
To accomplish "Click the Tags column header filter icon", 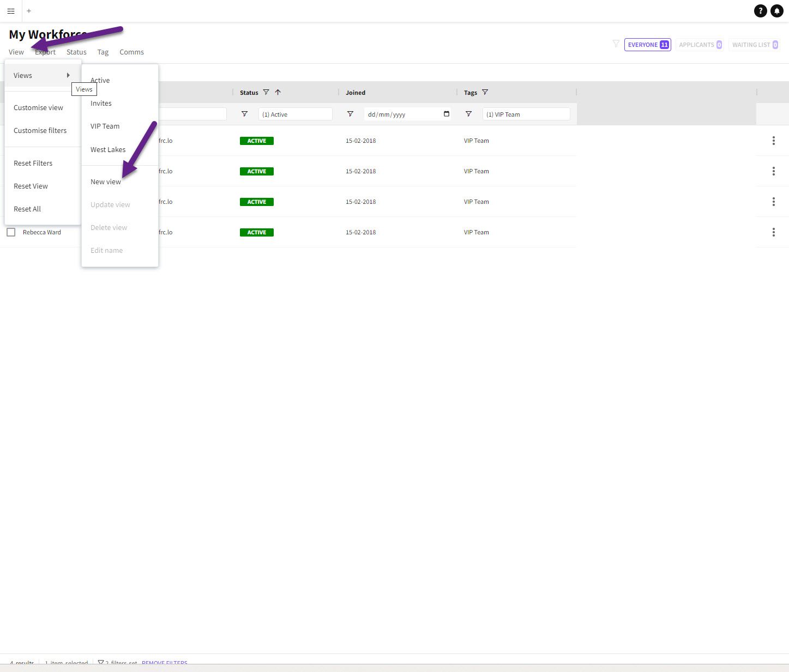I will (485, 93).
